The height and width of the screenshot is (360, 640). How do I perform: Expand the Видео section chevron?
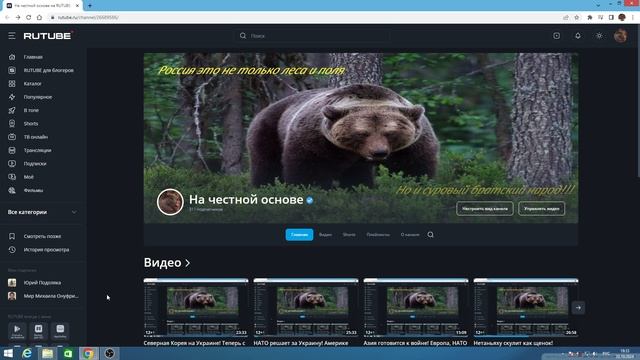coord(188,263)
